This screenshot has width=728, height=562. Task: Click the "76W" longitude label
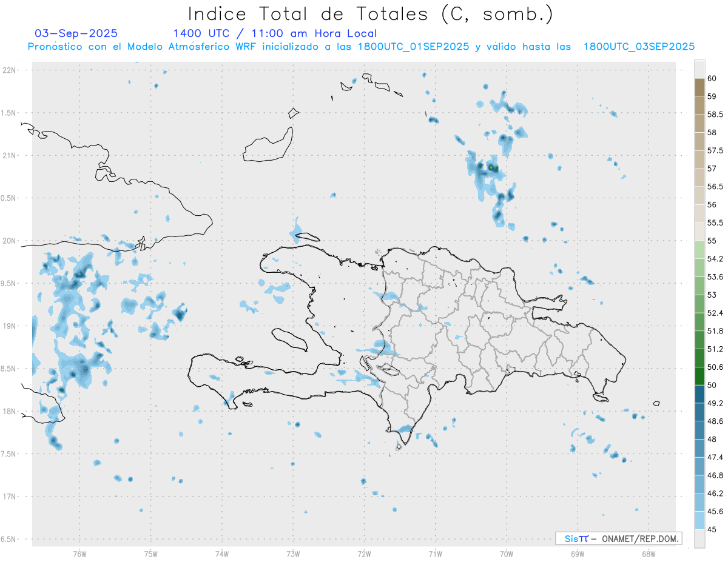[x=79, y=554]
